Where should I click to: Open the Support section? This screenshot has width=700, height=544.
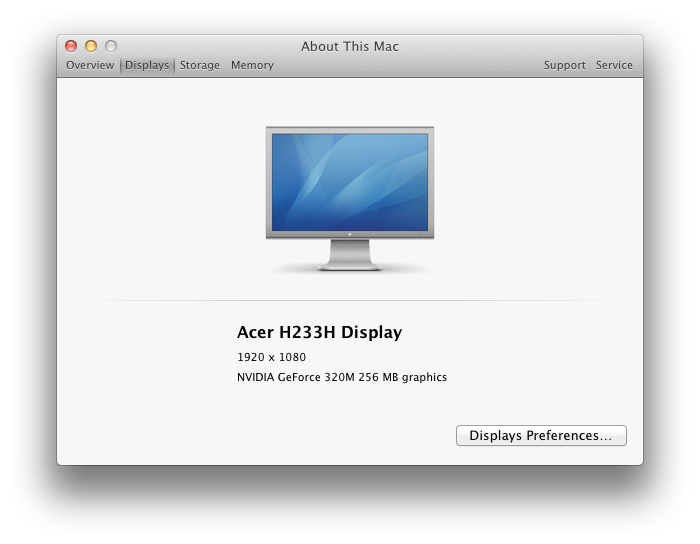[x=564, y=65]
